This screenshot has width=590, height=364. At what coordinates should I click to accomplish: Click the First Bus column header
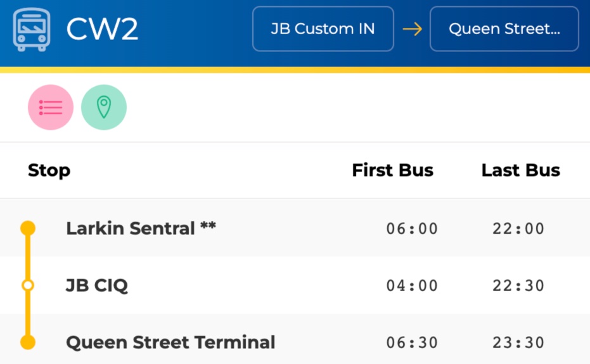pos(393,170)
